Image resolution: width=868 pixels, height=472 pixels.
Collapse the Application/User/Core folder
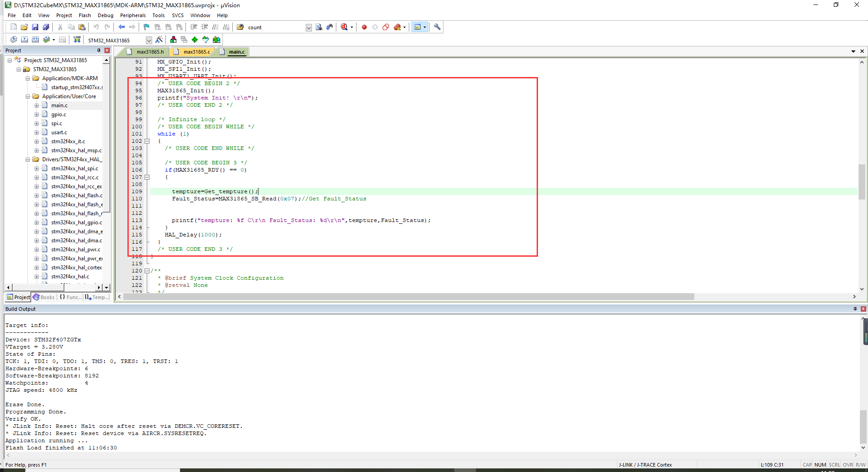[27, 96]
